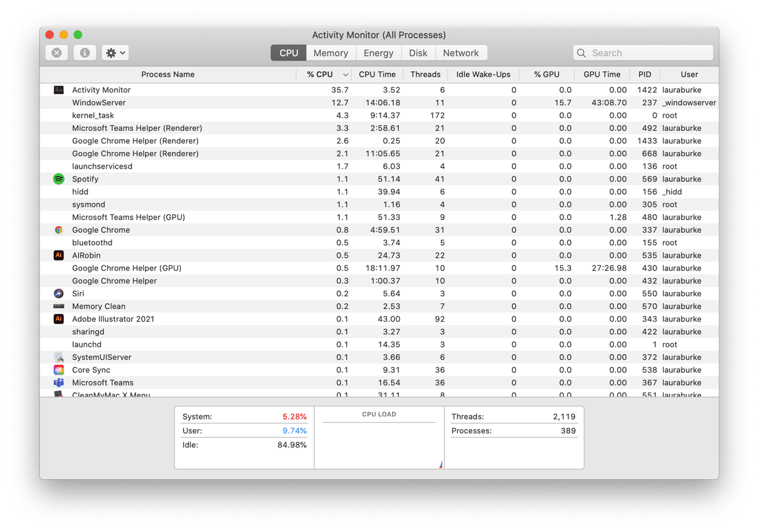Click the 43:08.70 GPU Time cell

(x=609, y=103)
